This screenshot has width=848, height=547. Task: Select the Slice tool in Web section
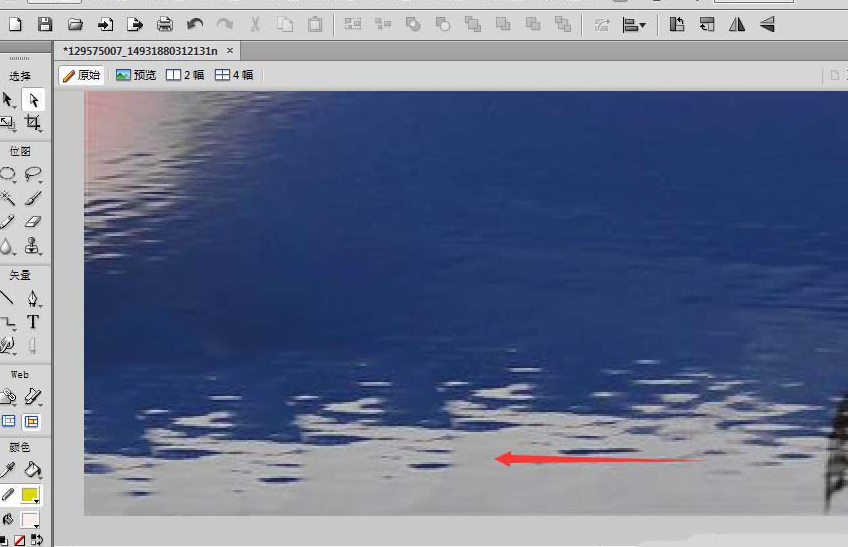point(33,397)
